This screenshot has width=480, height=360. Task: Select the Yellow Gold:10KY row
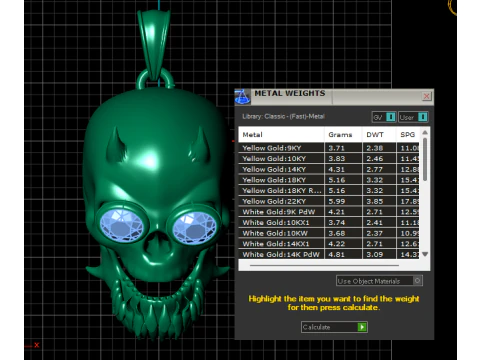329,159
